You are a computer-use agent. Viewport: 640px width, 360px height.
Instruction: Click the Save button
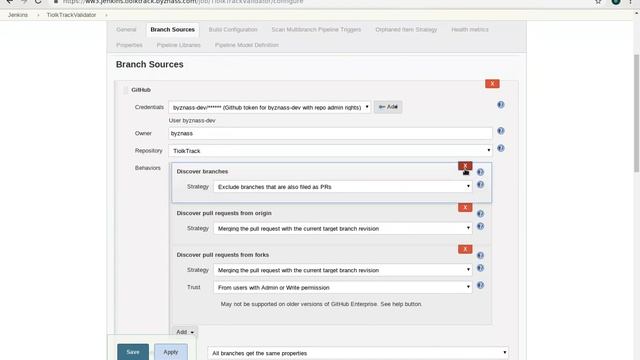point(133,352)
